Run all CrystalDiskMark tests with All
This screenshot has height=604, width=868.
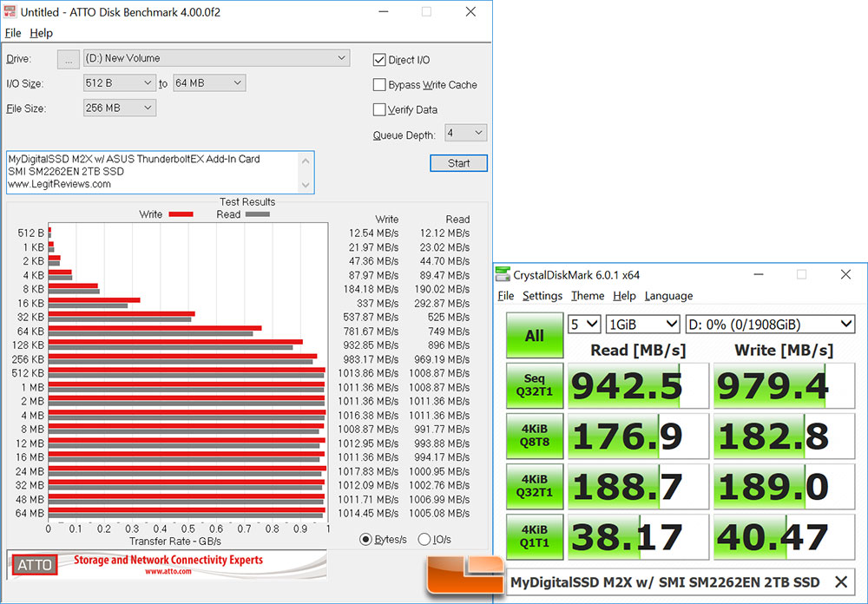coord(535,336)
